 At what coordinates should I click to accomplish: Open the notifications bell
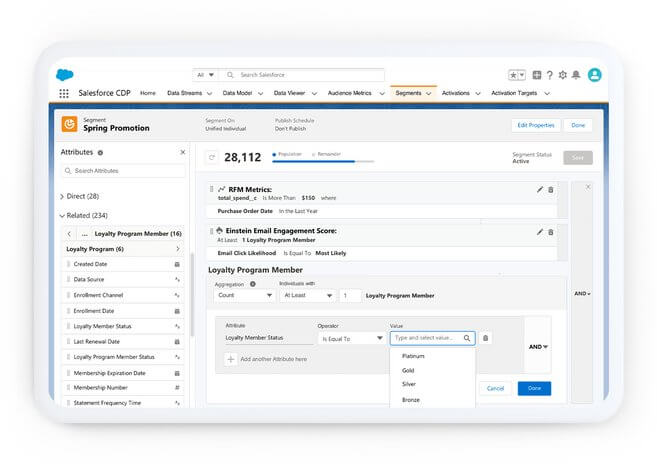[576, 75]
